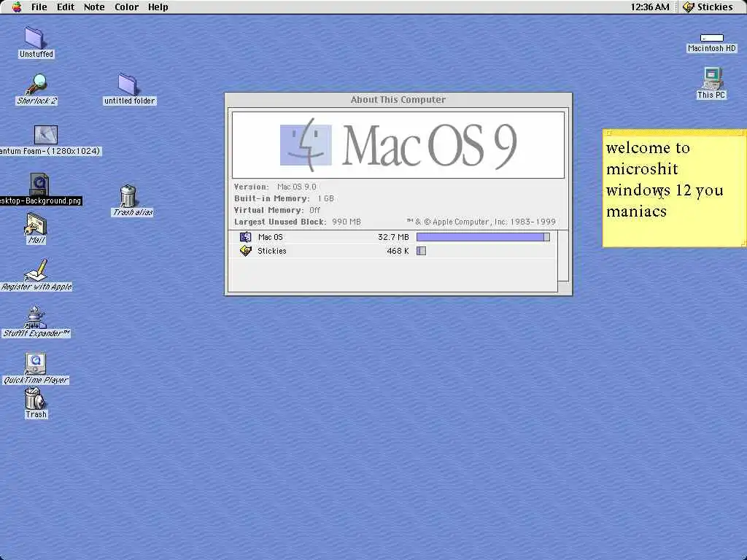Click the Mac OS name in memory list
Screen dimensions: 747x560
[270, 237]
